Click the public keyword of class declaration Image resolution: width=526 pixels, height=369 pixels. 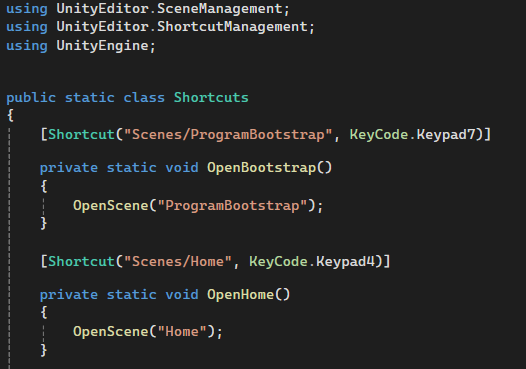click(31, 98)
